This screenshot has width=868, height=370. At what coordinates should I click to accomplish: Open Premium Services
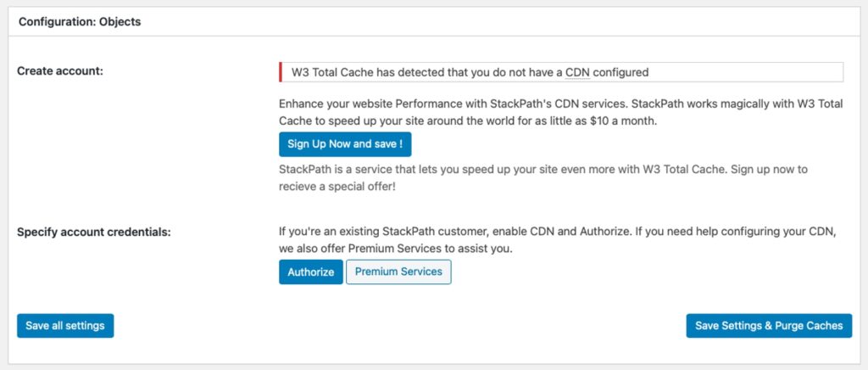398,272
